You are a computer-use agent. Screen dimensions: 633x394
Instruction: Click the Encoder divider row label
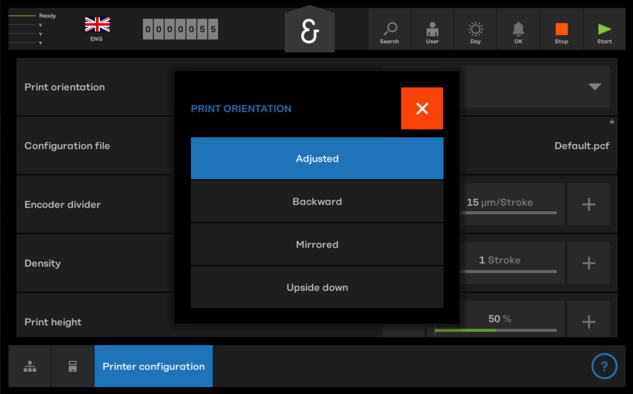pyautogui.click(x=63, y=204)
